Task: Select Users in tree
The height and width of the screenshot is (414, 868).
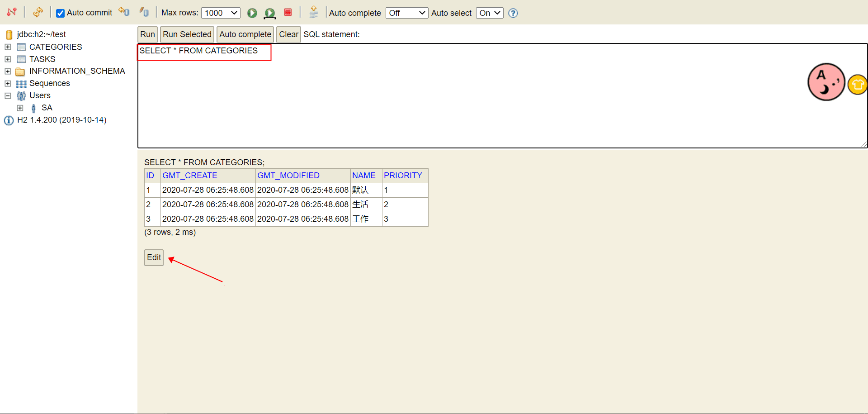Action: 40,95
